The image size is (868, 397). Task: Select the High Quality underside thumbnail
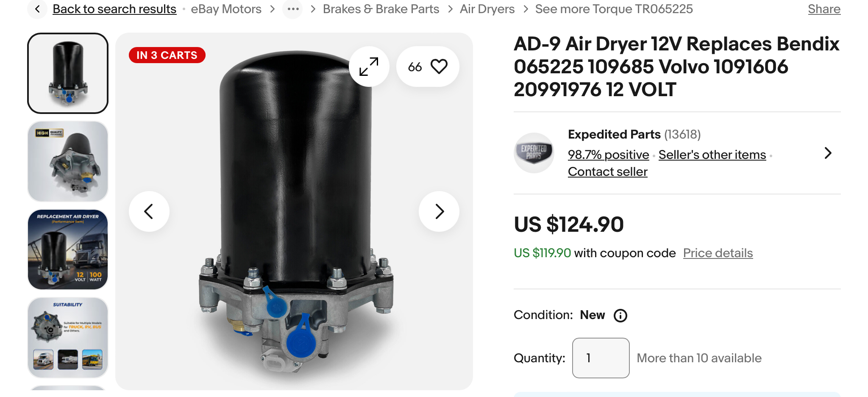(68, 161)
